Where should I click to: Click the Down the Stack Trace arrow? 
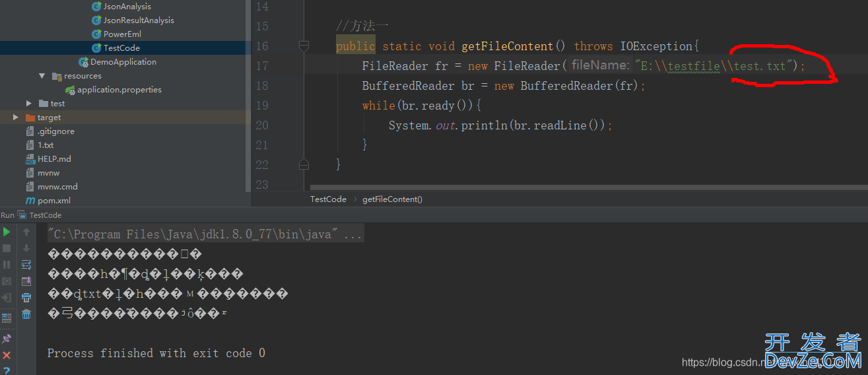[26, 248]
